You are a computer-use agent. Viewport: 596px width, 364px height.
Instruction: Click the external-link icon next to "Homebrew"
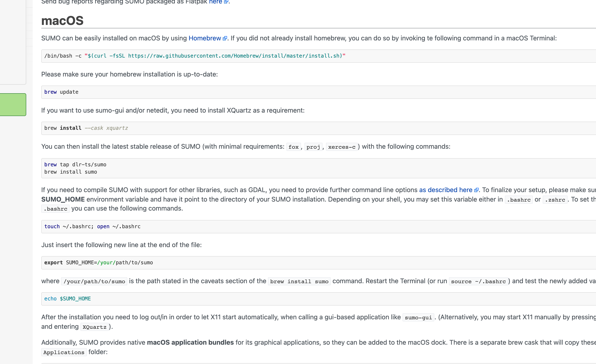225,38
